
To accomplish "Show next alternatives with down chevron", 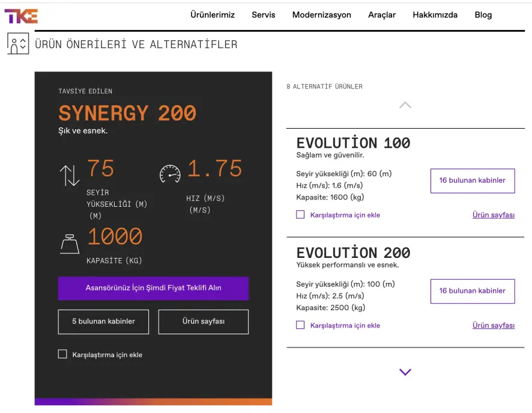I will pyautogui.click(x=405, y=372).
